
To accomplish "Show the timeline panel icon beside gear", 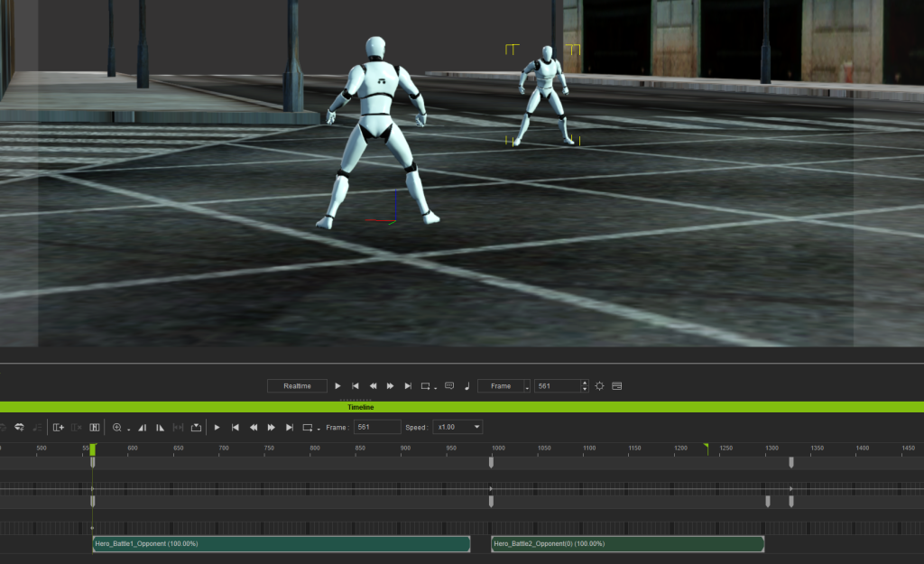I will [x=617, y=386].
